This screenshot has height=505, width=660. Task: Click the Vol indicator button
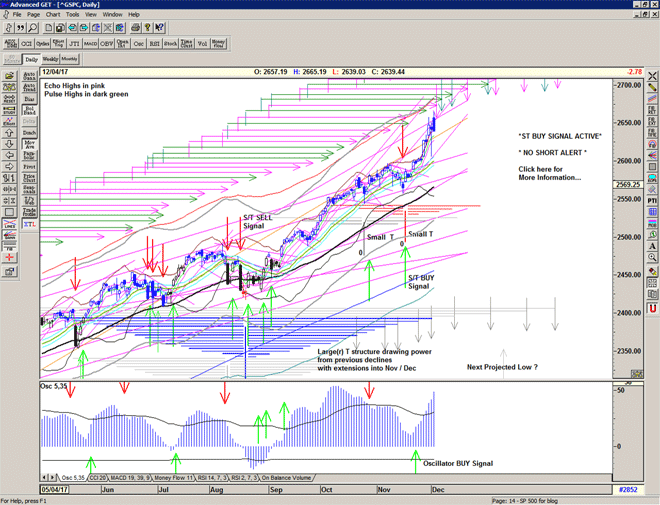pos(202,44)
